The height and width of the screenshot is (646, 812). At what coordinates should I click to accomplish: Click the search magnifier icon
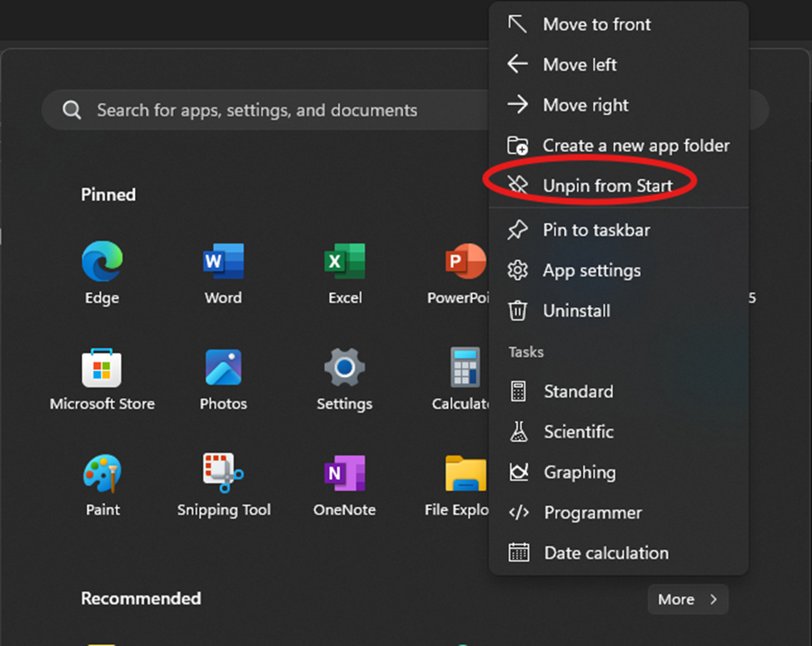pos(72,110)
